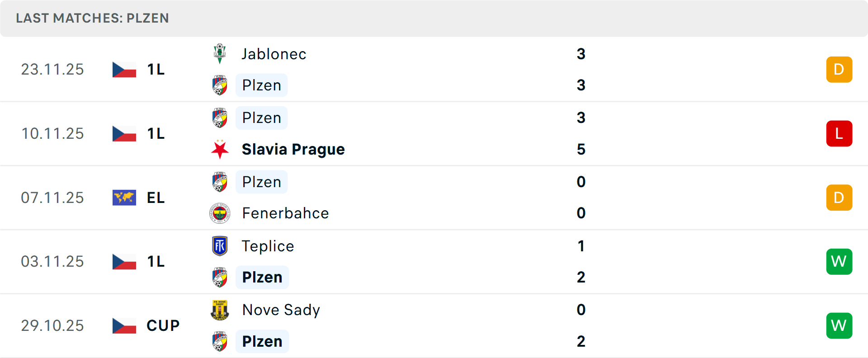Viewport: 868px width, 358px height.
Task: Click the Czech flag next to CUP
Action: [124, 325]
